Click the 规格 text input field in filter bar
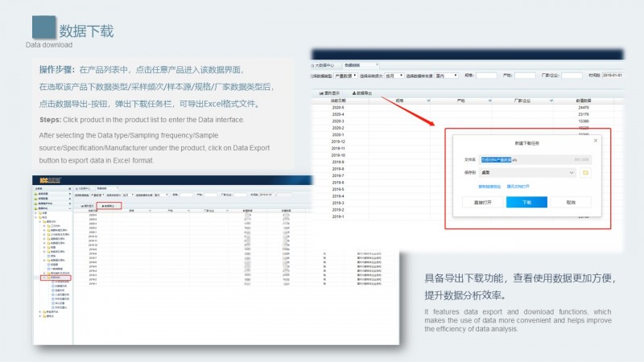Viewport: 644px width, 362px height. pyautogui.click(x=485, y=76)
